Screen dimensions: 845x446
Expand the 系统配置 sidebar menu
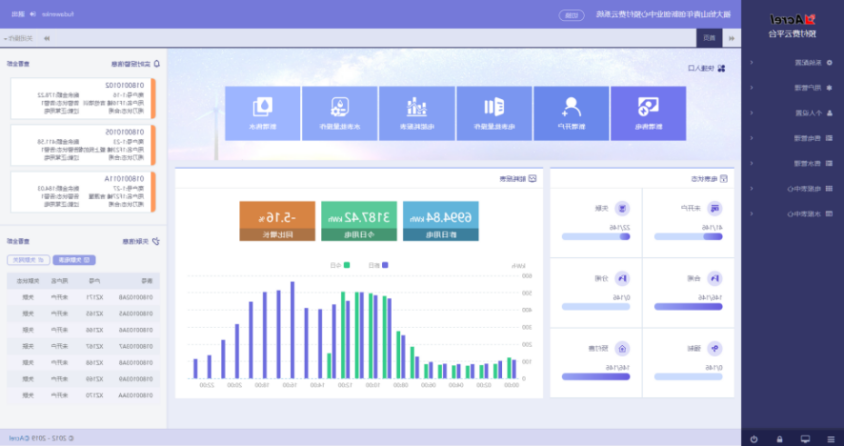coord(792,62)
